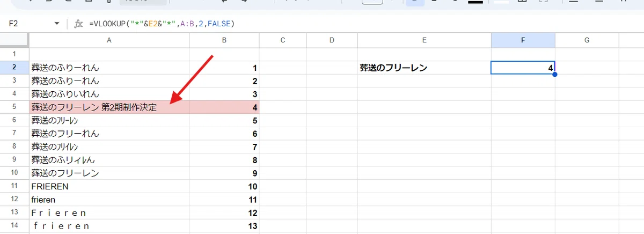Click cell B9 with value 8

224,159
